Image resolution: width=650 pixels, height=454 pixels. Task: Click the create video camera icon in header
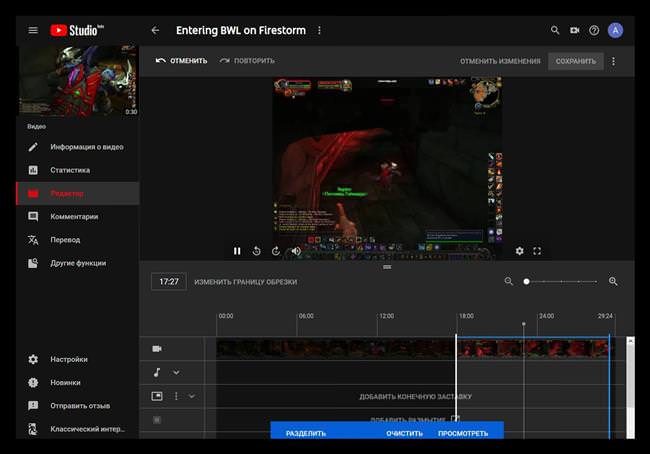coord(575,30)
